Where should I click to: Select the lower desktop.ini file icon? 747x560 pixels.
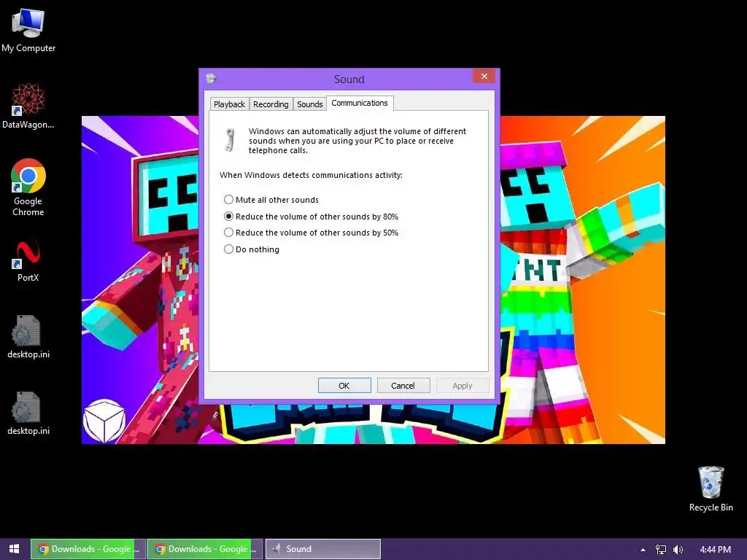pos(28,413)
